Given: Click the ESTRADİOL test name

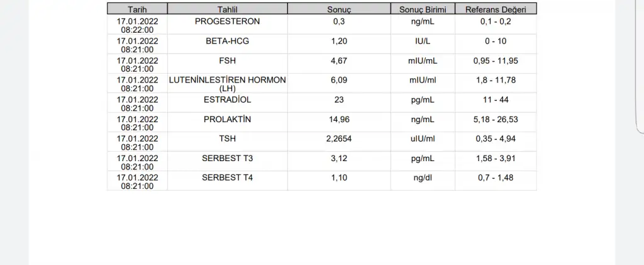Looking at the screenshot, I should pos(227,99).
